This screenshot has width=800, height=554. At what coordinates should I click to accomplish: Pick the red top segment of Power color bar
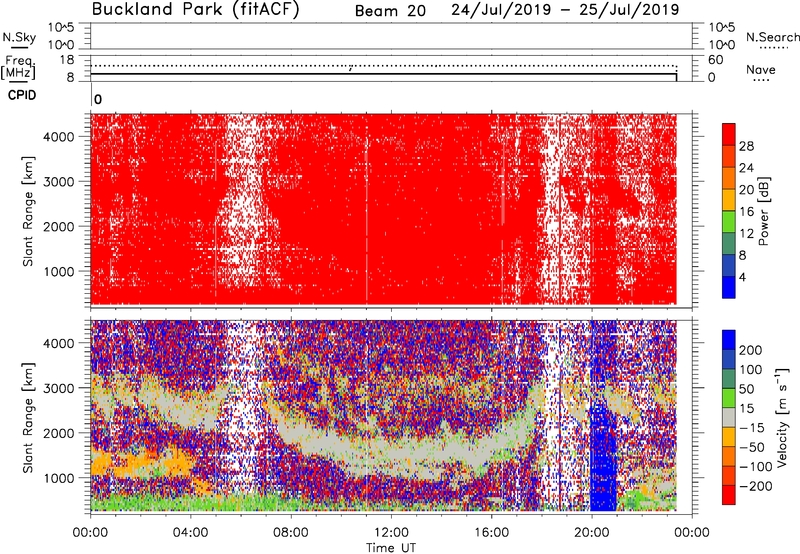729,134
